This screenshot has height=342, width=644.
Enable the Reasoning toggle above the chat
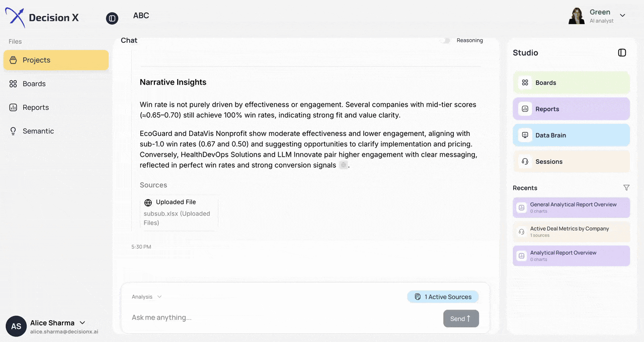pyautogui.click(x=445, y=40)
